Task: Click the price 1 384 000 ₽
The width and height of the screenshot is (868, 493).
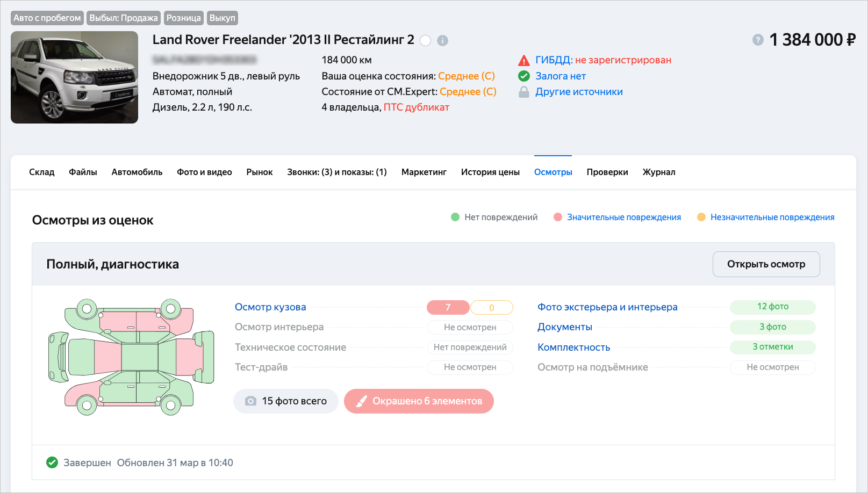Action: tap(813, 40)
